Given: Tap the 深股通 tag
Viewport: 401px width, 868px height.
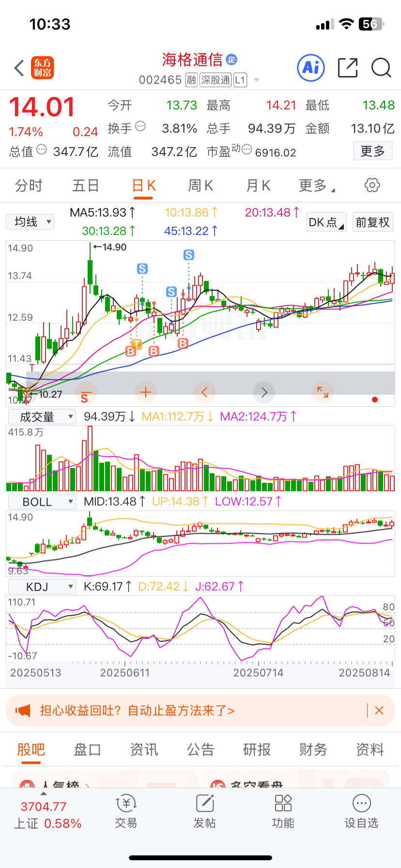Looking at the screenshot, I should click(x=216, y=80).
